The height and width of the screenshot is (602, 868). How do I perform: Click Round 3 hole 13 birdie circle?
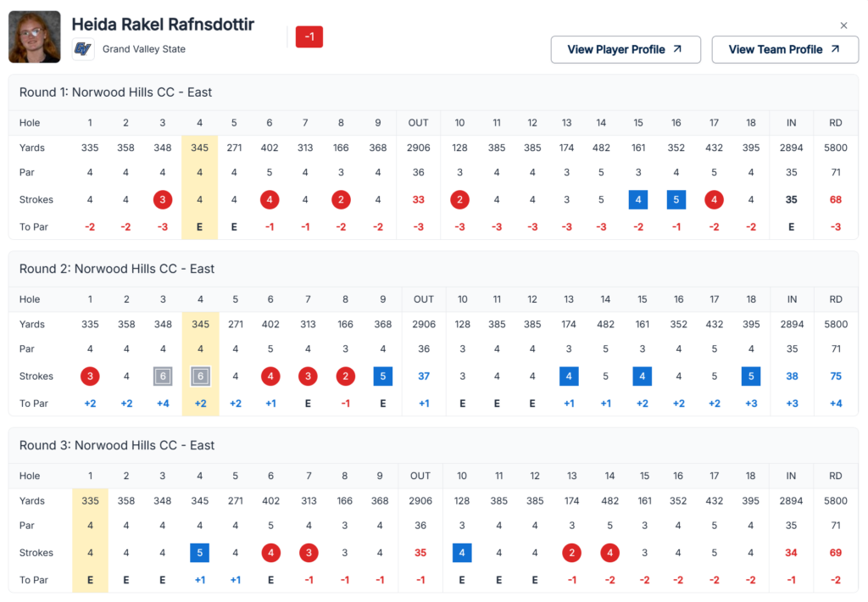pos(571,553)
